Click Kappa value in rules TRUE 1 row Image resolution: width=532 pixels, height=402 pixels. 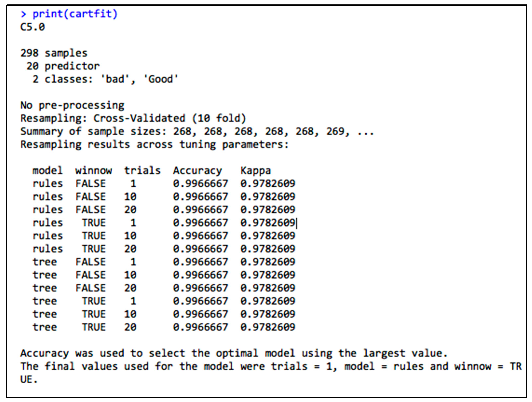(x=268, y=222)
